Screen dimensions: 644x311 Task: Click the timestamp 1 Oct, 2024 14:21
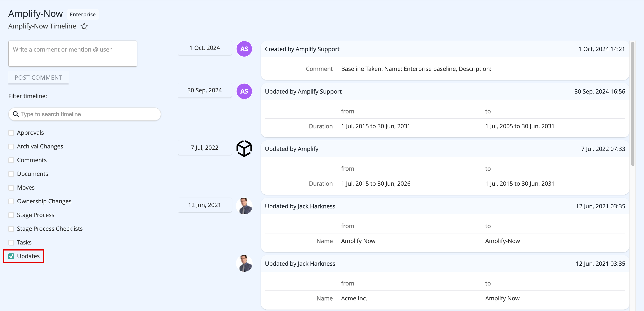point(602,49)
